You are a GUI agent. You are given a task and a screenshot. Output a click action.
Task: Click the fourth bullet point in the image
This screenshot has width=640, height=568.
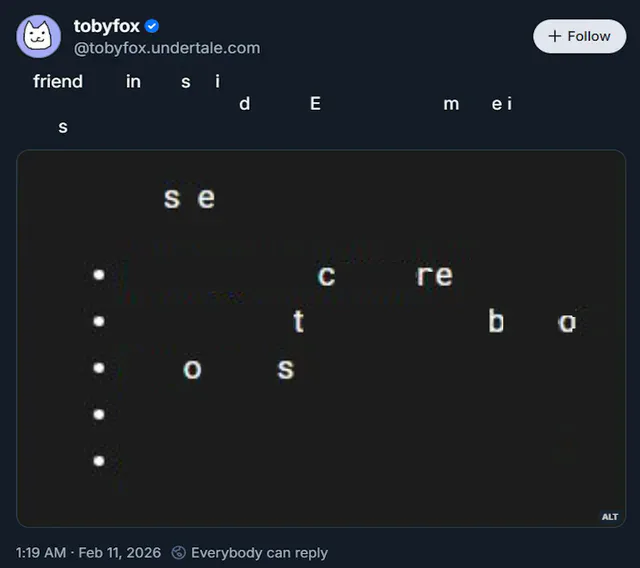coord(99,414)
